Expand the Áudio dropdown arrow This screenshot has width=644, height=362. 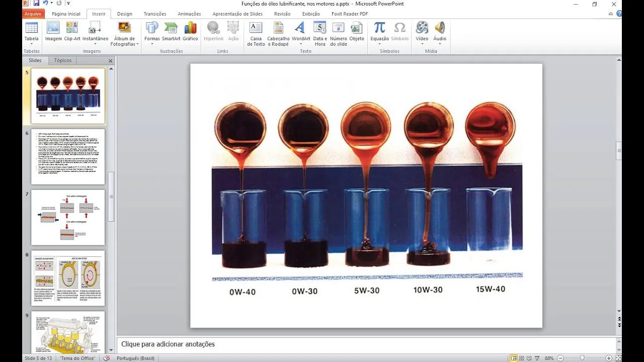pyautogui.click(x=440, y=44)
